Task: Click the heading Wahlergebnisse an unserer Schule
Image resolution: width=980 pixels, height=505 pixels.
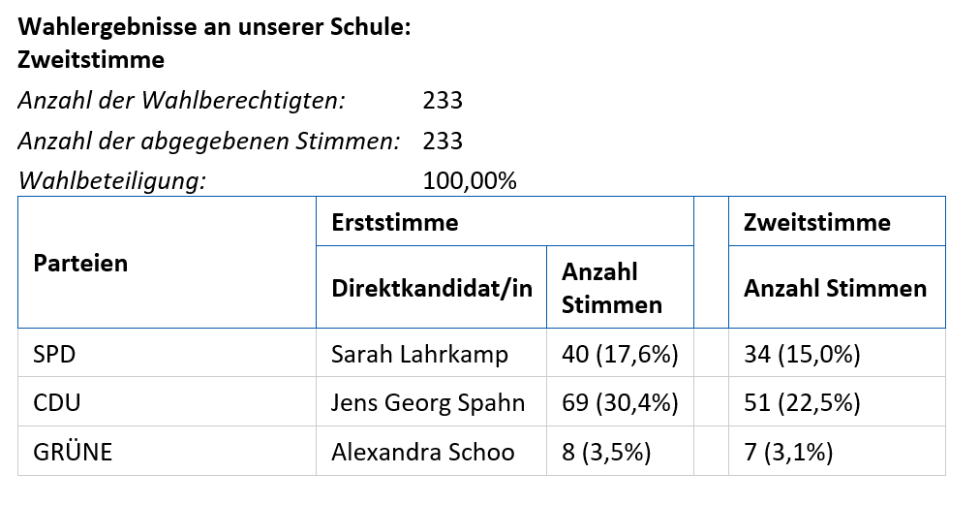Action: [x=214, y=27]
